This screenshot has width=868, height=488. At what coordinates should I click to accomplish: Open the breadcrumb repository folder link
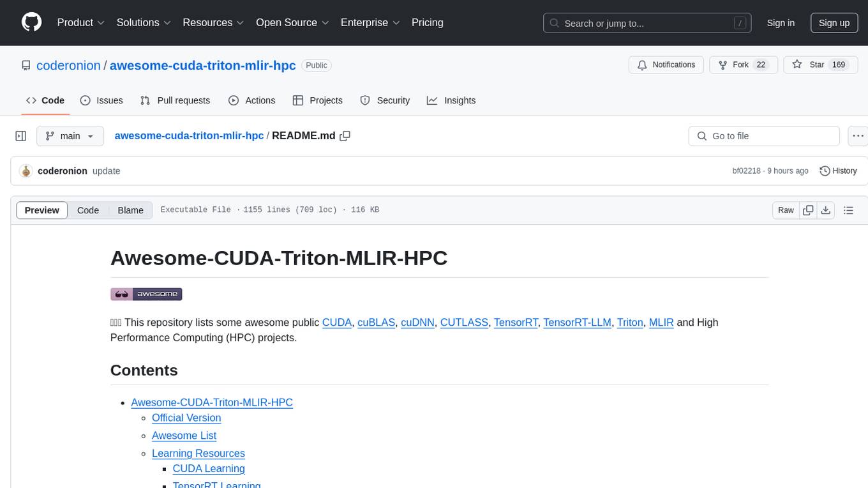tap(189, 135)
